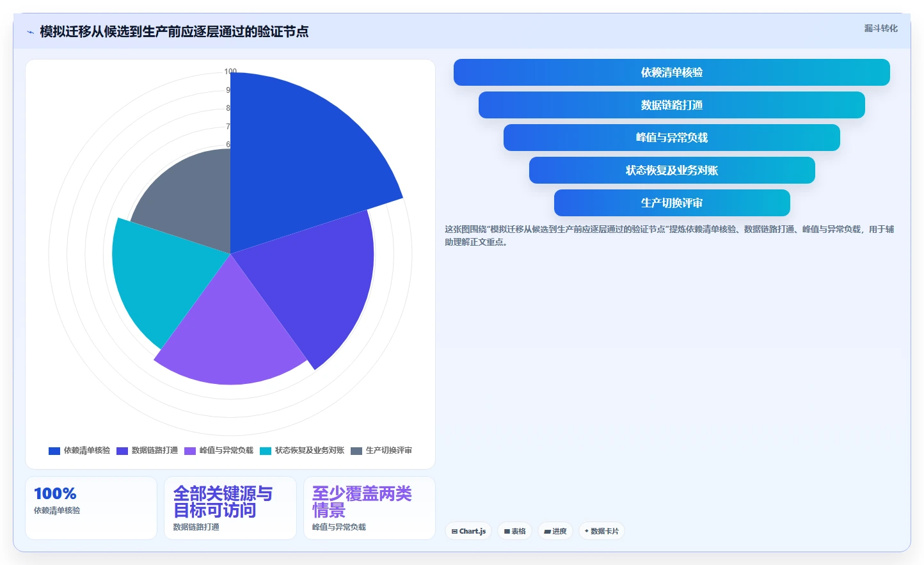
Task: Click the 生产切换评审 funnel bar
Action: click(x=672, y=203)
